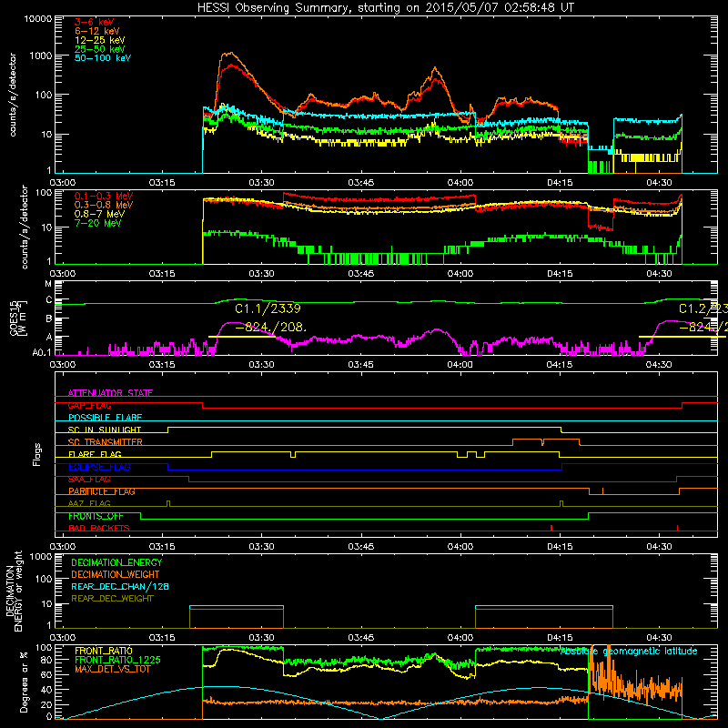Click the Absolute geomagnetic latitude label
This screenshot has width=728, height=728.
629,652
